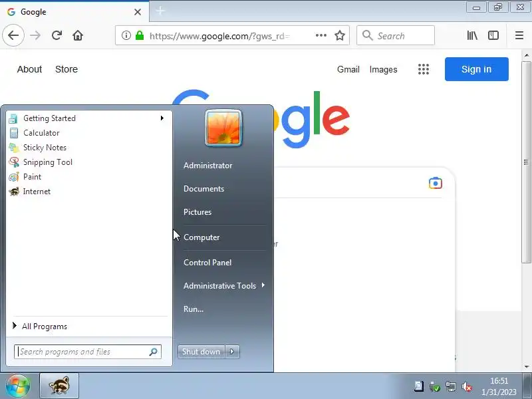532x399 pixels.
Task: Click the URL address bar text
Action: [x=219, y=36]
